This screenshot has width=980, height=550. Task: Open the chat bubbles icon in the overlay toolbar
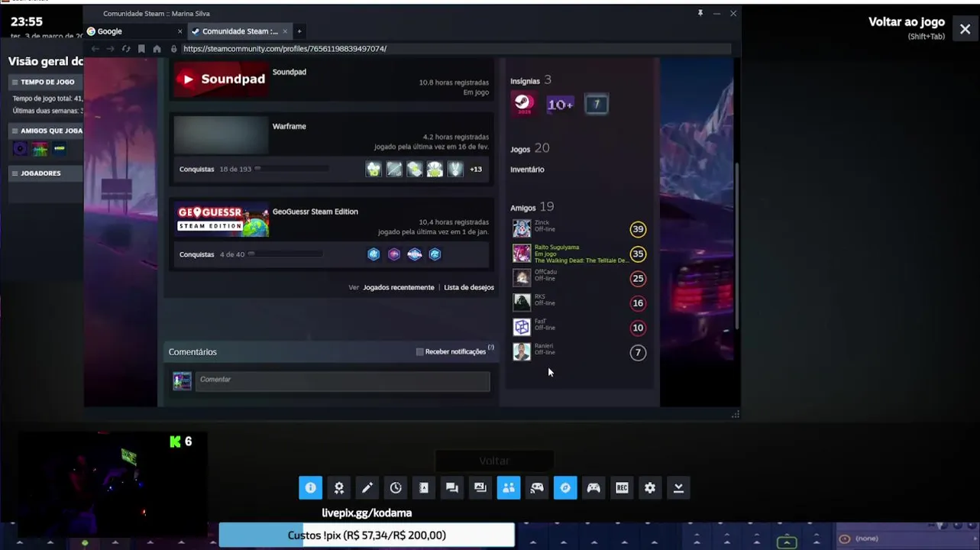(451, 487)
